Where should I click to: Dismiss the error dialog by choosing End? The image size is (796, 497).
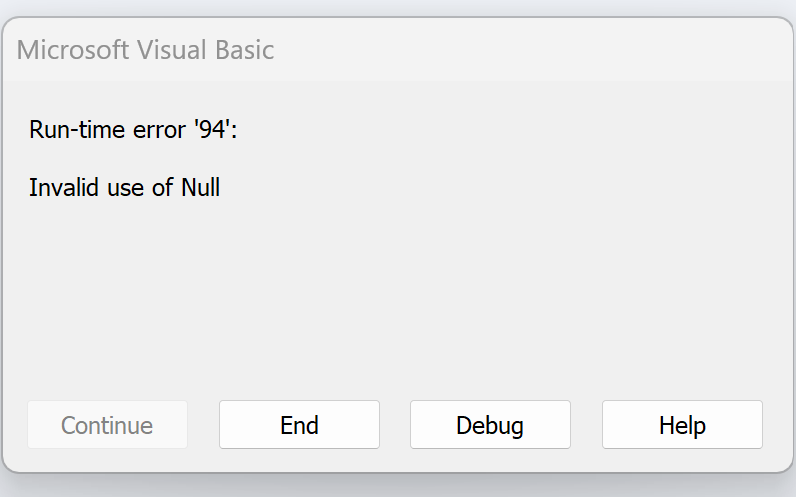coord(299,425)
